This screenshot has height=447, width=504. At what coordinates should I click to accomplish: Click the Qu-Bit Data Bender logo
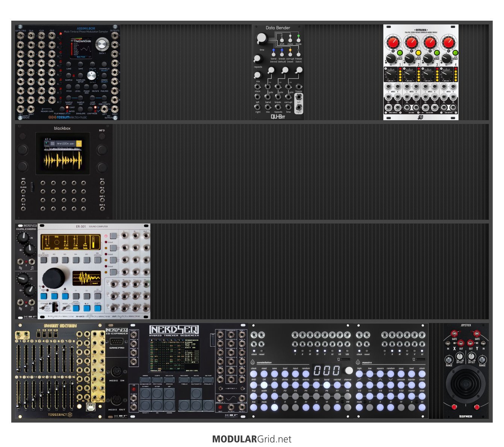[x=278, y=116]
